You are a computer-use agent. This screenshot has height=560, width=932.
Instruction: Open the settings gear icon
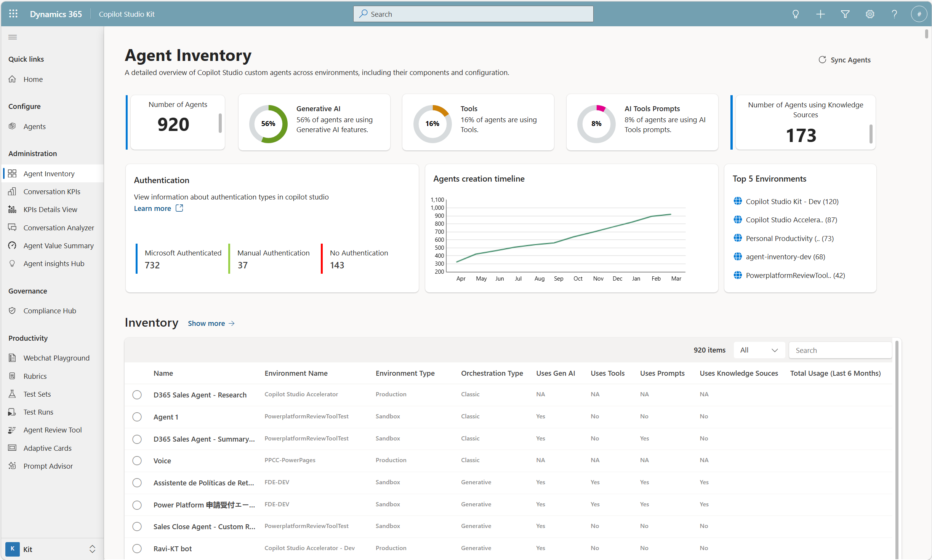(870, 14)
